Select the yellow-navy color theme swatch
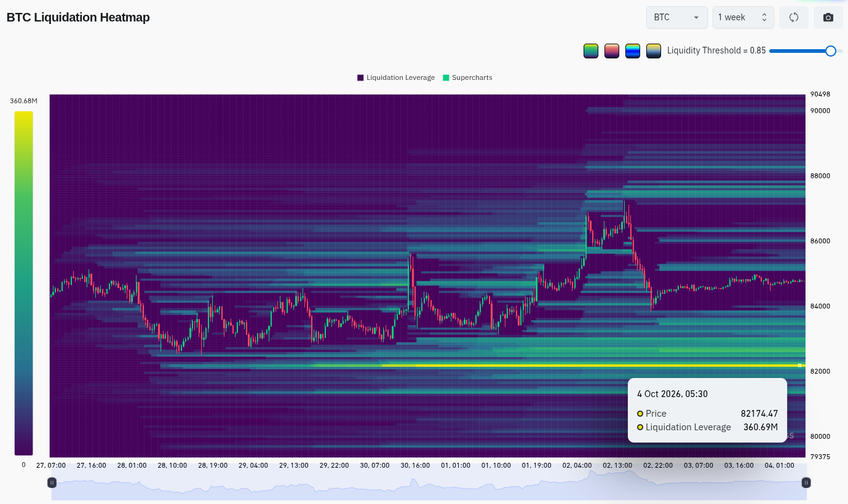Viewport: 848px width, 504px height. 654,51
